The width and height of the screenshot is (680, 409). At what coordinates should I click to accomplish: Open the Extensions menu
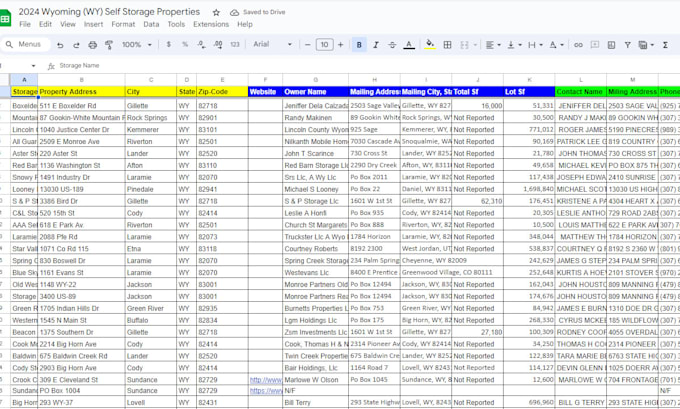[x=211, y=24]
